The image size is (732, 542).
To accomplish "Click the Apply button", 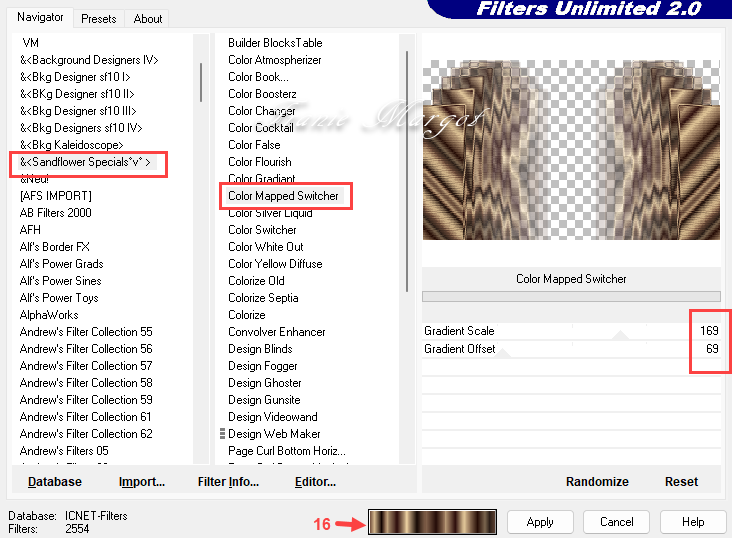I will click(x=539, y=522).
